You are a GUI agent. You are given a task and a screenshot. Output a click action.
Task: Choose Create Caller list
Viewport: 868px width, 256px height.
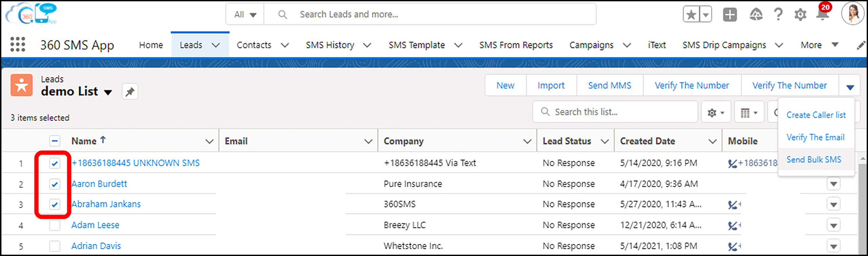pos(816,115)
